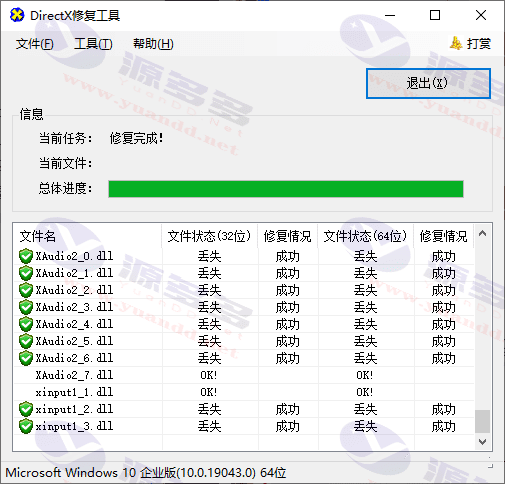The width and height of the screenshot is (505, 484).
Task: Click the 文件状态(64位) column header
Action: pyautogui.click(x=365, y=236)
